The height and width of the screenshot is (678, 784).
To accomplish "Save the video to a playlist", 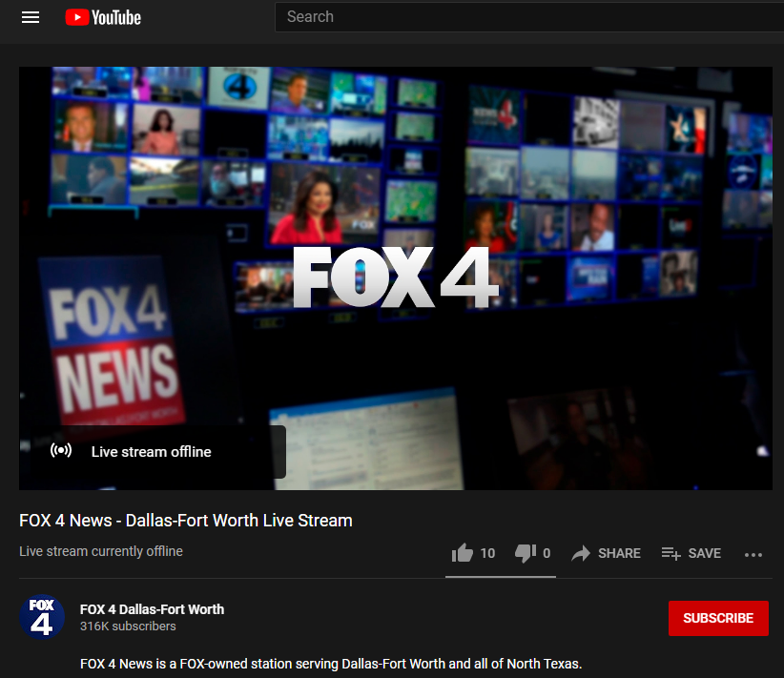I will pos(691,553).
